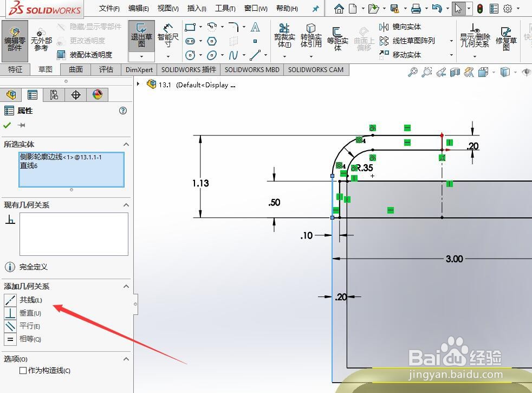Image resolution: width=532 pixels, height=393 pixels.
Task: Select the corner rectangle sketch tool
Action: [x=190, y=27]
